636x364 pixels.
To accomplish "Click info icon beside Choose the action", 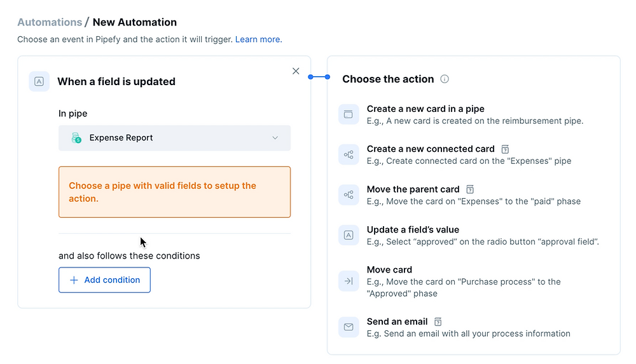I will coord(445,79).
